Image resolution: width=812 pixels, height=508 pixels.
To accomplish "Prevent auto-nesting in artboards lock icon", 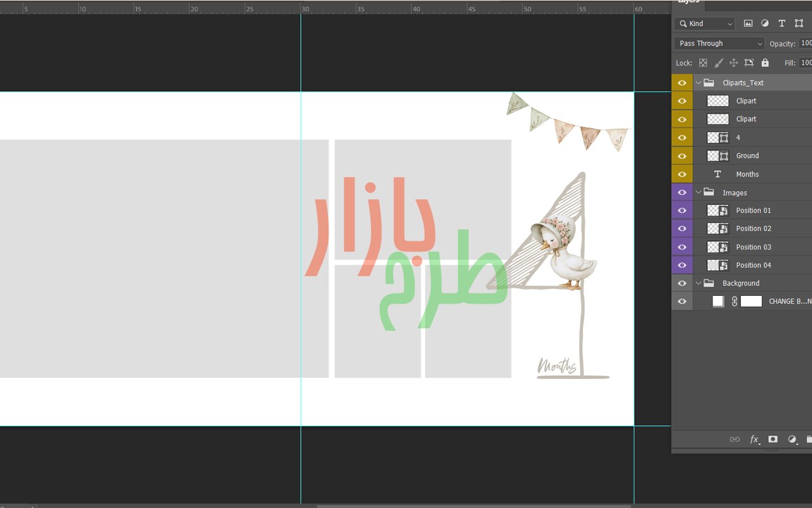I will [x=749, y=63].
